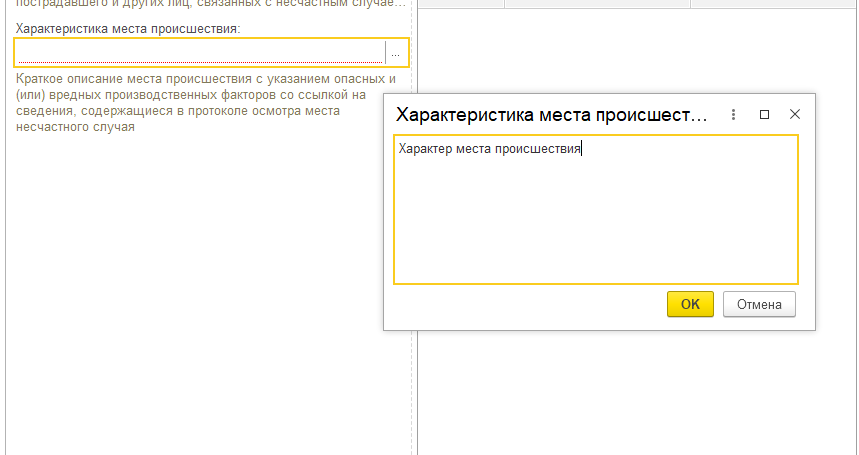Click the rightmost column header of the table

[x=775, y=3]
